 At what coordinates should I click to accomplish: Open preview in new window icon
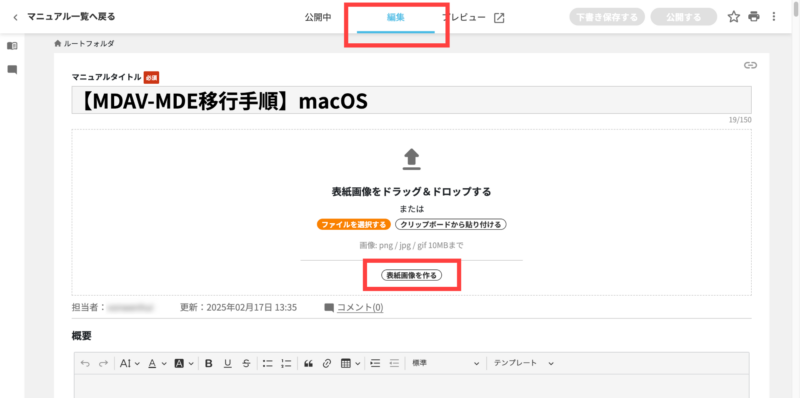[x=499, y=18]
